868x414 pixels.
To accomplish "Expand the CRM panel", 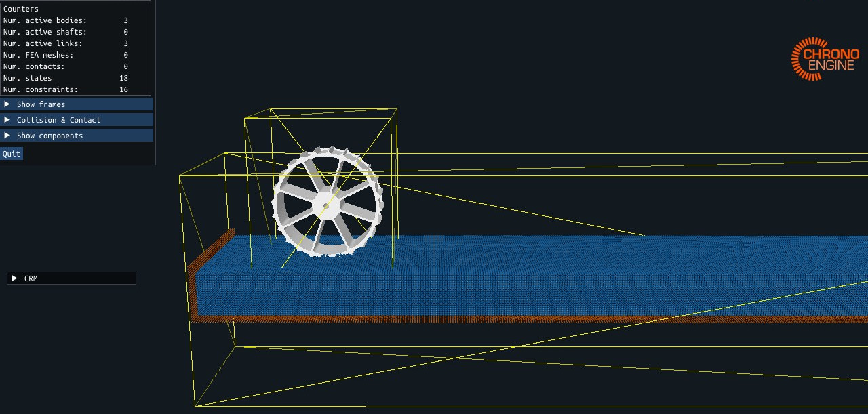I will point(71,278).
